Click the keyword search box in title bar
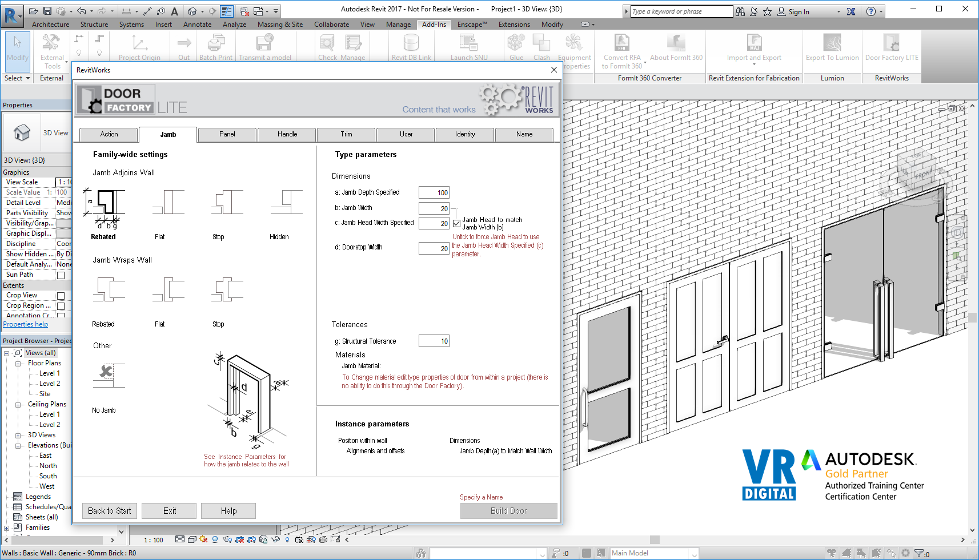This screenshot has width=979, height=560. tap(681, 11)
